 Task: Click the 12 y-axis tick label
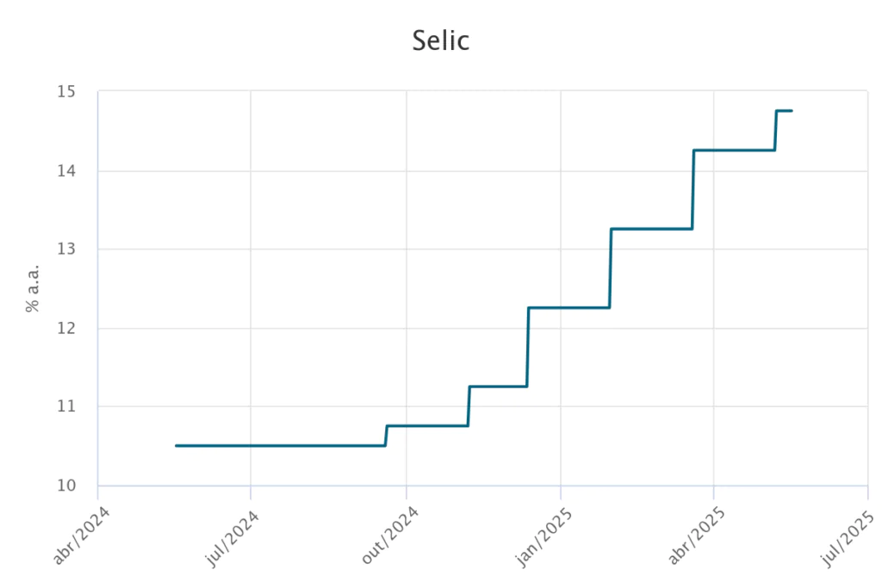(67, 329)
